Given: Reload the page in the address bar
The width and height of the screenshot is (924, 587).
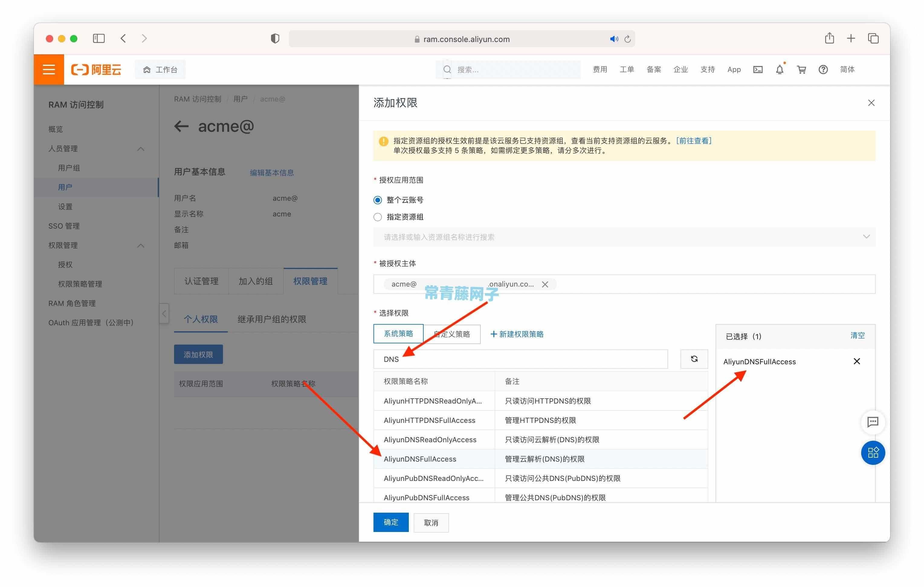Looking at the screenshot, I should point(627,39).
